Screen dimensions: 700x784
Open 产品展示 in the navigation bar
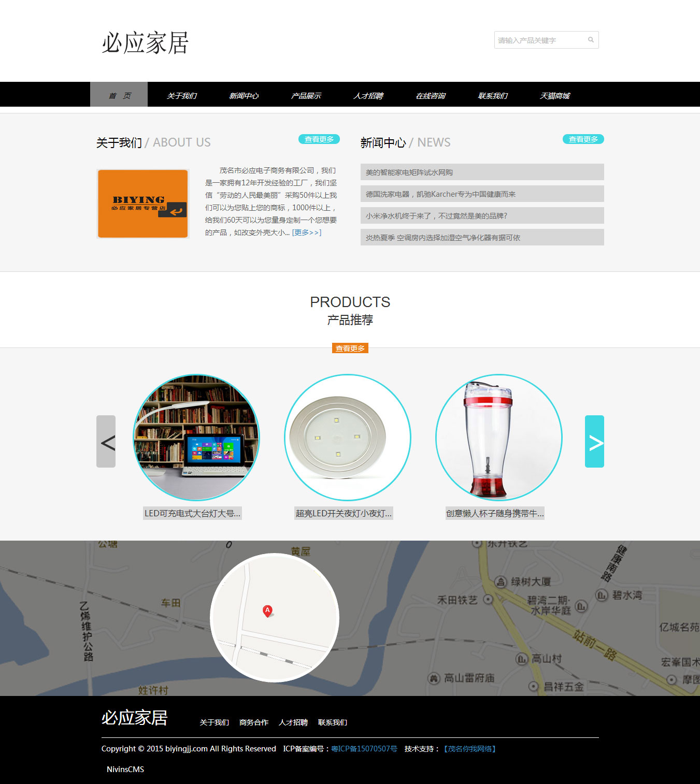tap(306, 96)
